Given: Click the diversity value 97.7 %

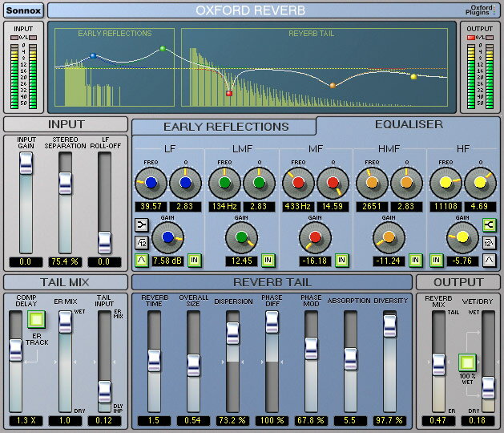Looking at the screenshot, I should [x=390, y=420].
